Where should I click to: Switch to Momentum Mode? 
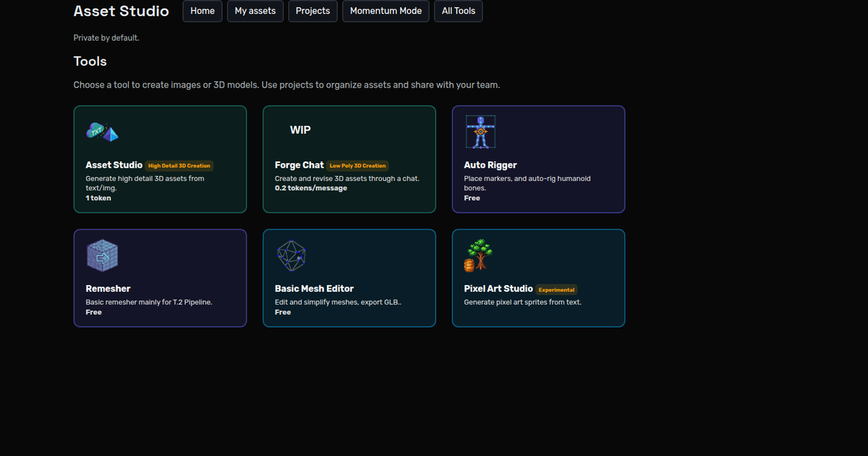[386, 11]
